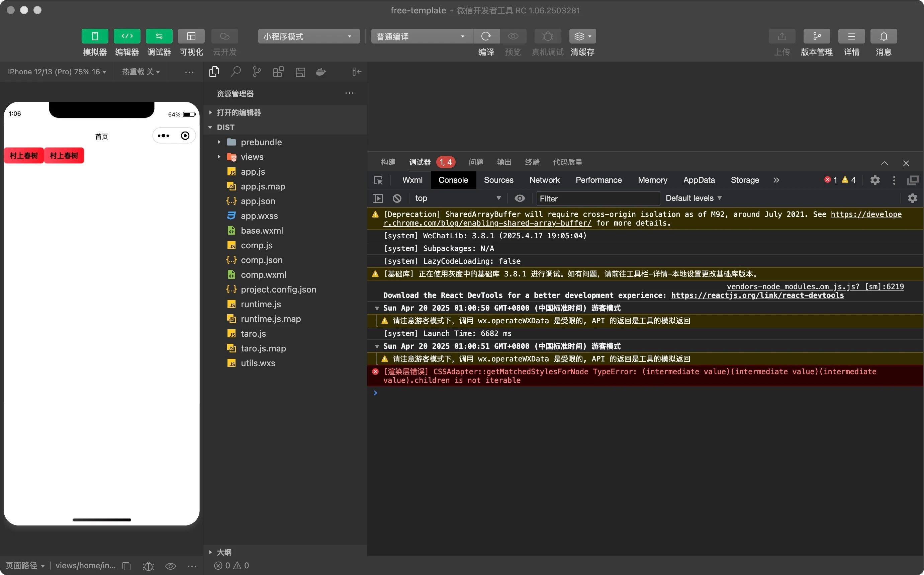The image size is (924, 575).
Task: Click the console Filter input field
Action: (597, 198)
